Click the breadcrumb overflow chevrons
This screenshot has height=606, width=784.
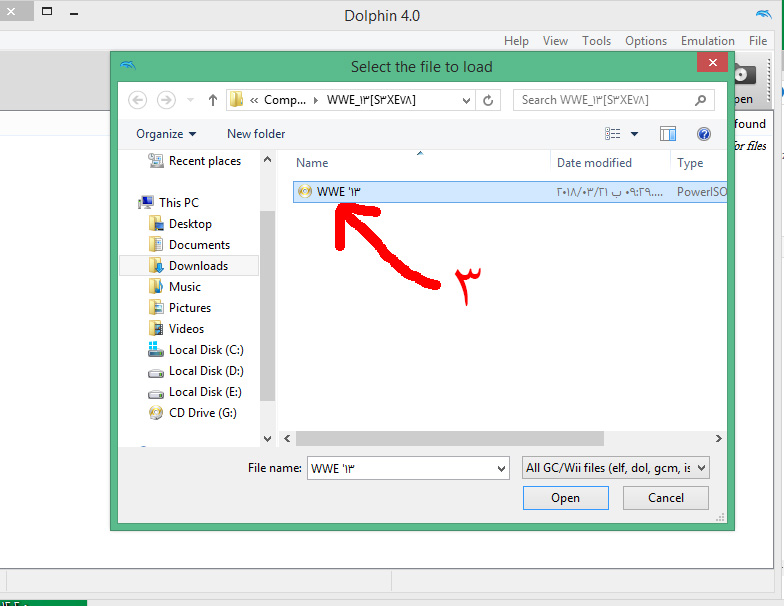(x=254, y=100)
